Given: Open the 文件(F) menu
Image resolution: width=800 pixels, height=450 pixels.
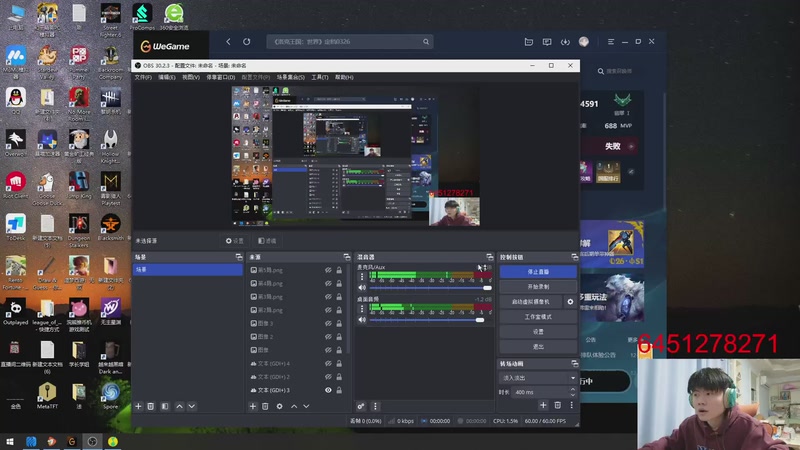Looking at the screenshot, I should tap(143, 77).
